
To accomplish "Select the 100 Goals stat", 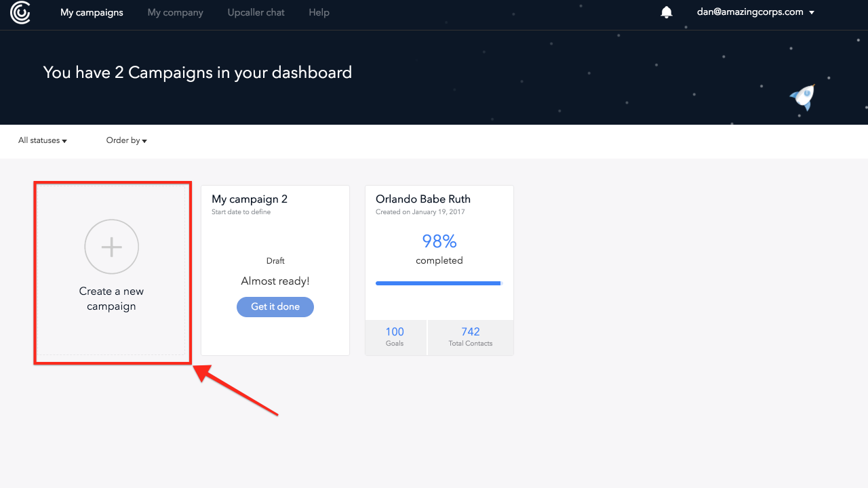I will click(x=395, y=337).
